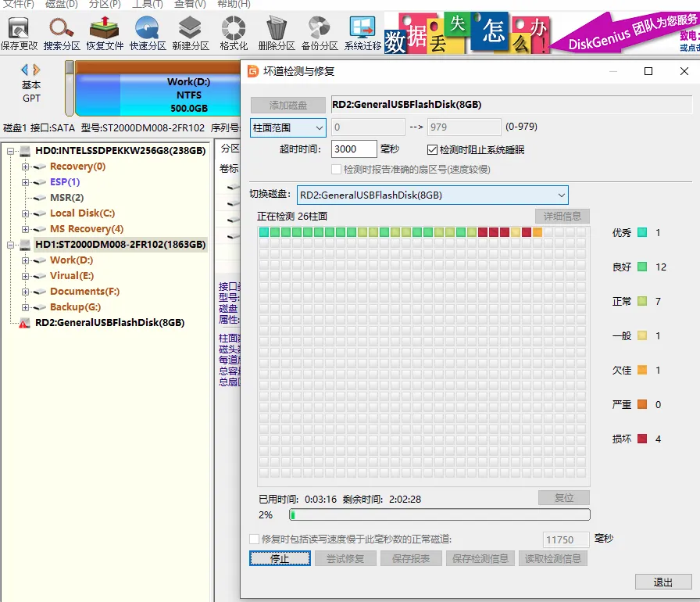Viewport: 700px width, 602px height.
Task: Expand the Virual(E:) tree node
Action: click(x=26, y=276)
